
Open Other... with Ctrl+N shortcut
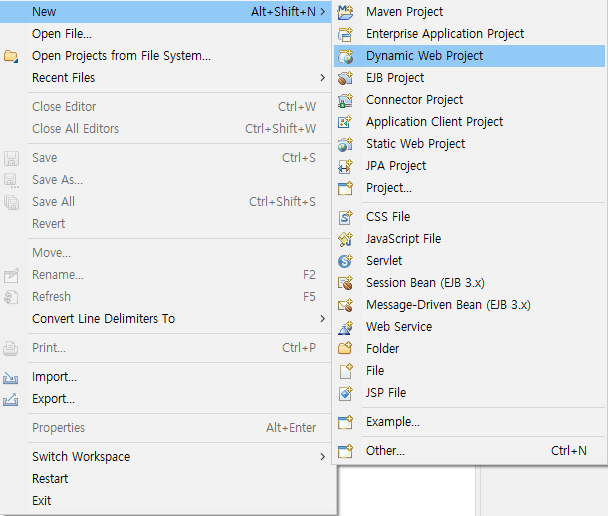[469, 451]
